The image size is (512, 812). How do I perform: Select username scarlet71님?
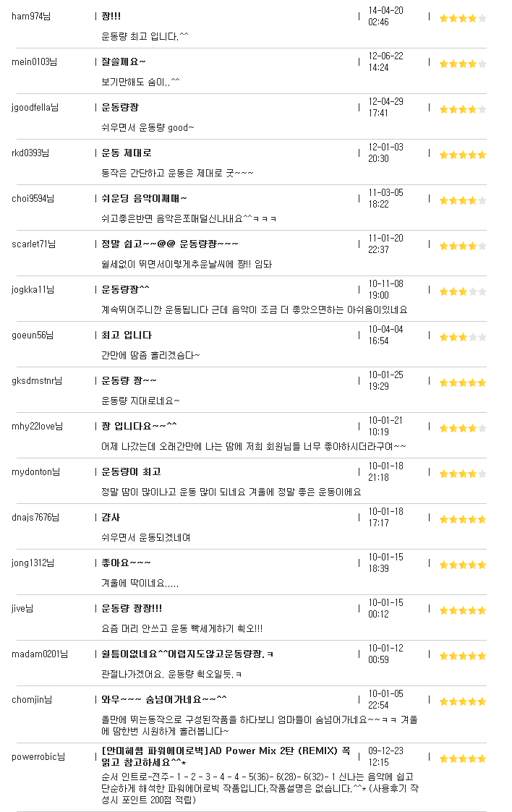pyautogui.click(x=34, y=244)
